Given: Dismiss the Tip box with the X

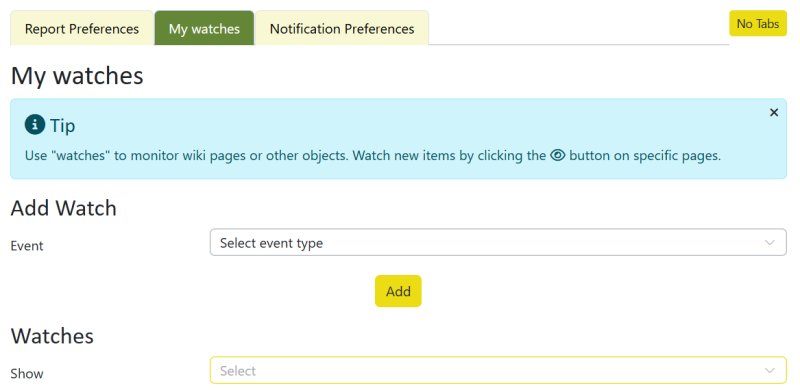Looking at the screenshot, I should (x=773, y=113).
